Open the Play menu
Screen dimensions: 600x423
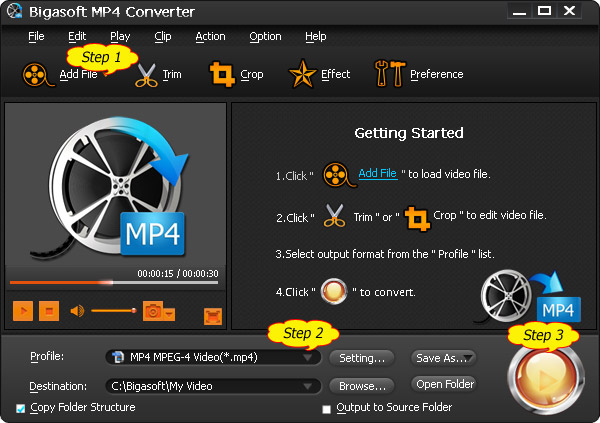coord(120,36)
